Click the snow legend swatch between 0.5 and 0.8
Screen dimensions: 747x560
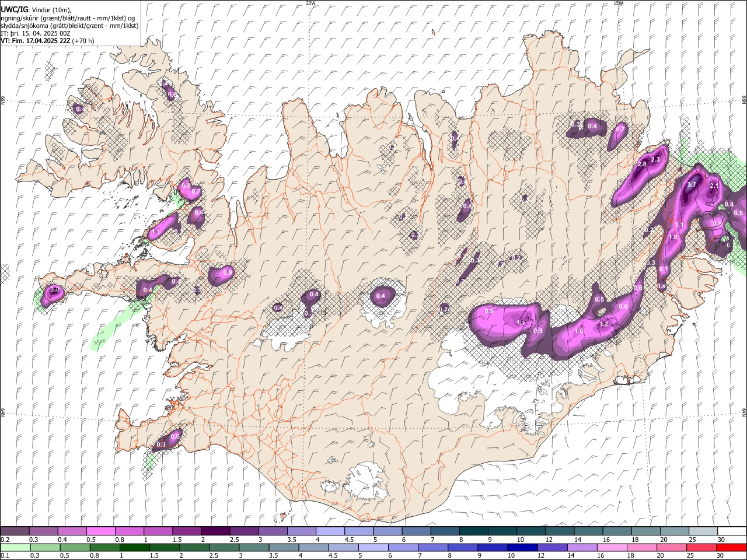(x=100, y=531)
